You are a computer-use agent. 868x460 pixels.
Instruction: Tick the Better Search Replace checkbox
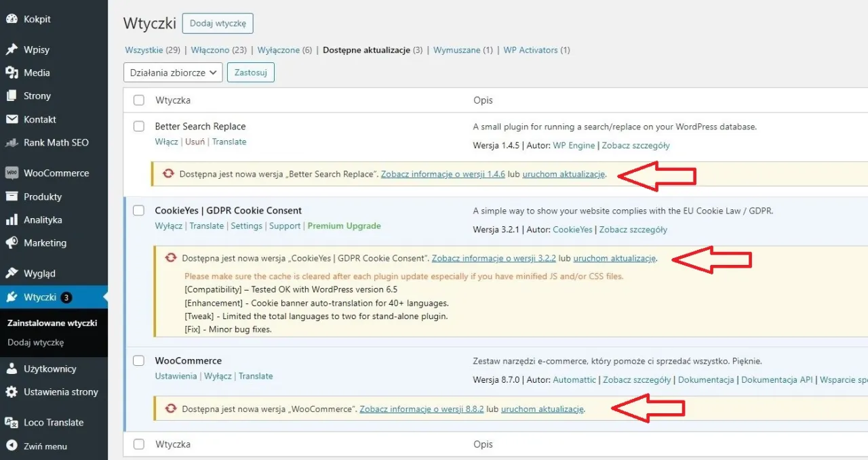click(139, 126)
